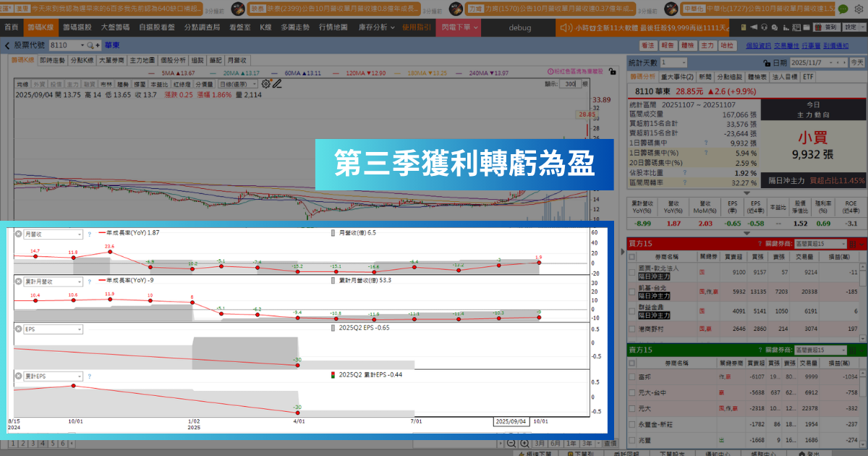Switch to 重大事件(2) tab
This screenshot has height=456, width=868.
pyautogui.click(x=677, y=77)
